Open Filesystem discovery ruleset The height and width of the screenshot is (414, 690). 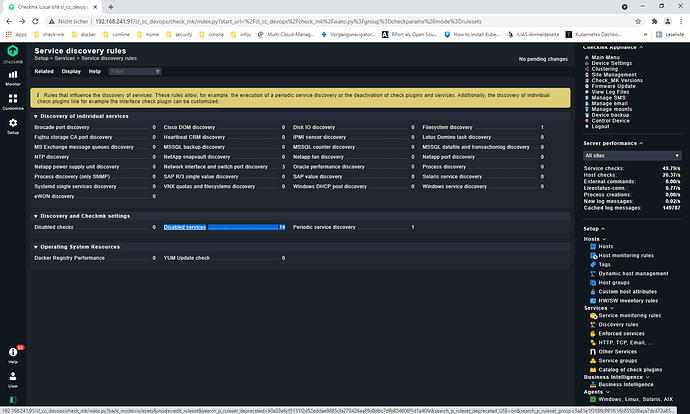(447, 127)
